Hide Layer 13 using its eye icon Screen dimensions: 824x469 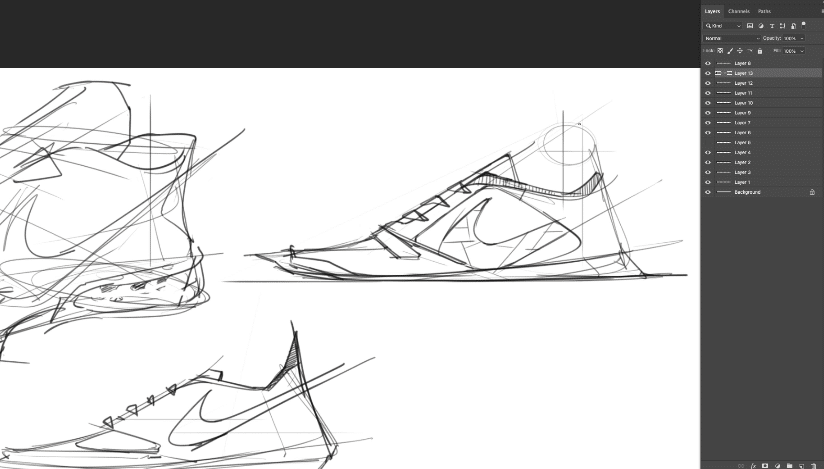(708, 74)
